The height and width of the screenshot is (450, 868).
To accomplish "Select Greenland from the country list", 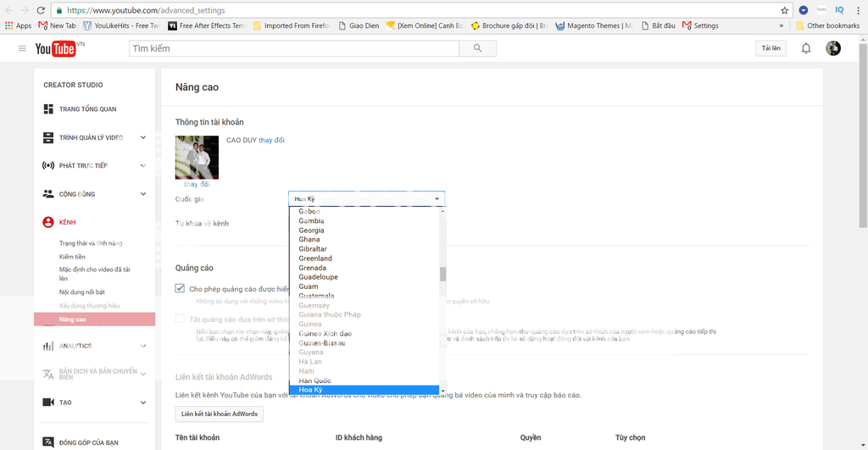I will coord(315,258).
